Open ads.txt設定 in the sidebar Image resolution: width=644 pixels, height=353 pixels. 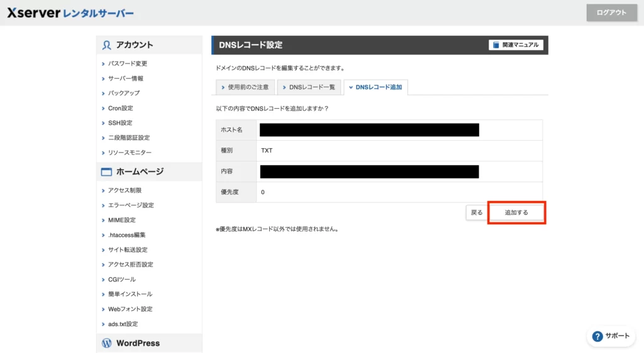pyautogui.click(x=123, y=324)
